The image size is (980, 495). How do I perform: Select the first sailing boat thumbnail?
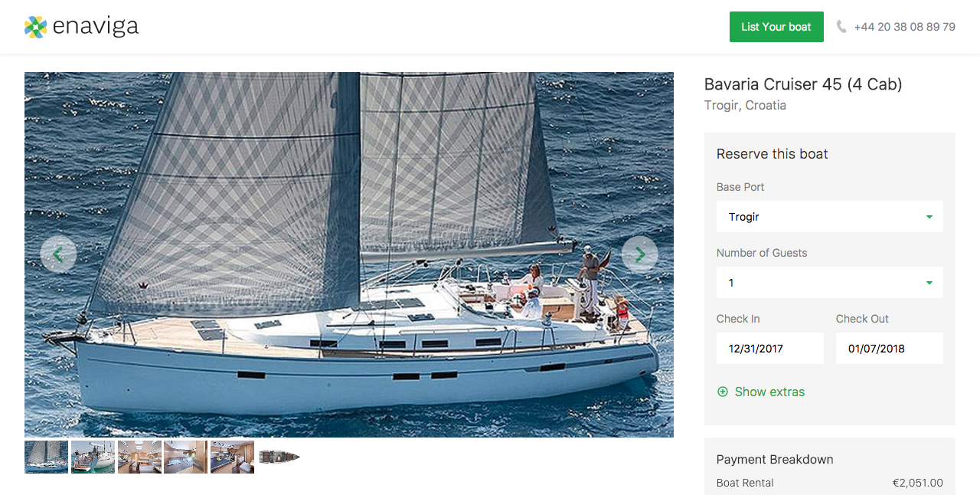(x=46, y=457)
